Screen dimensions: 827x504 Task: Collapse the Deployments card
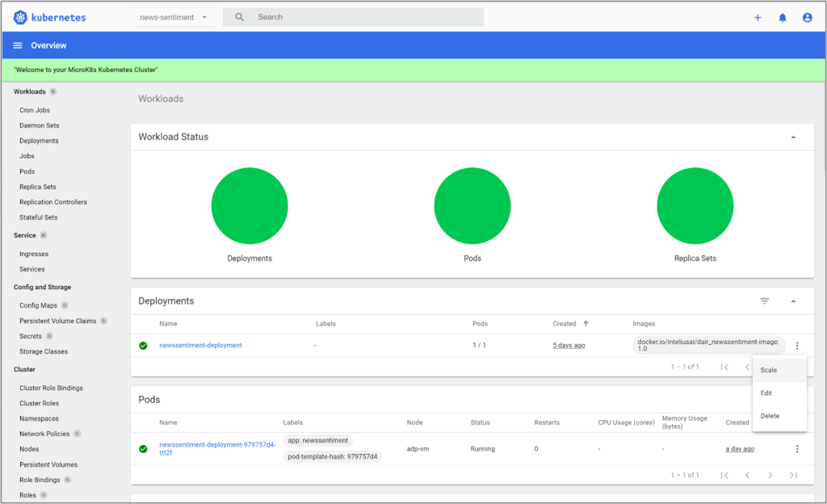(793, 301)
